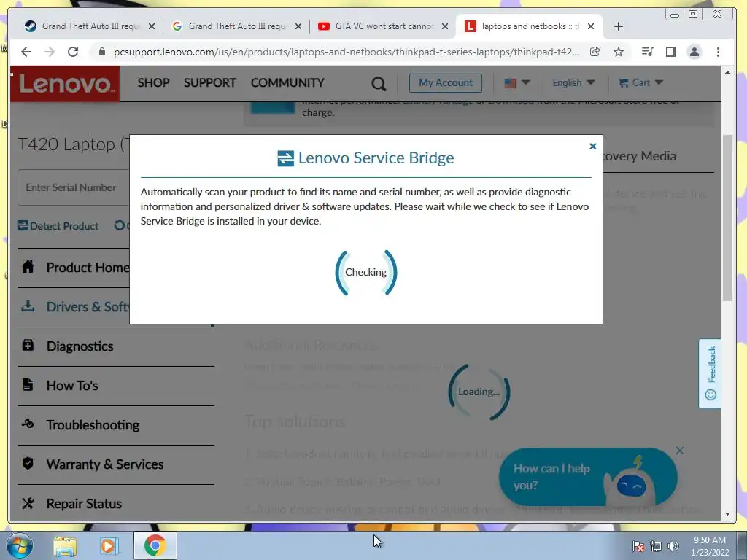The image size is (747, 560).
Task: Toggle the Chrome side panel
Action: (671, 52)
